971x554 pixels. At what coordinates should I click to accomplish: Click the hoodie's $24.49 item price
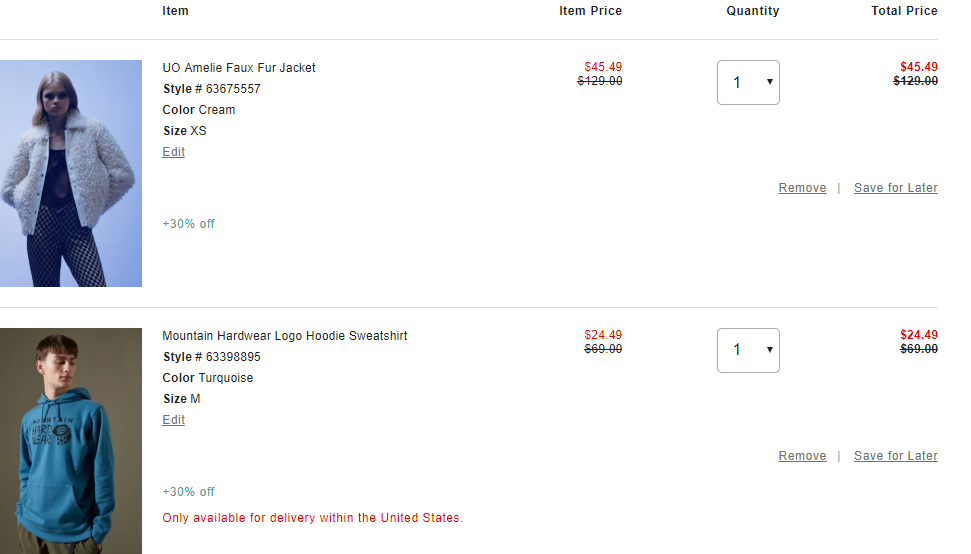pos(603,335)
